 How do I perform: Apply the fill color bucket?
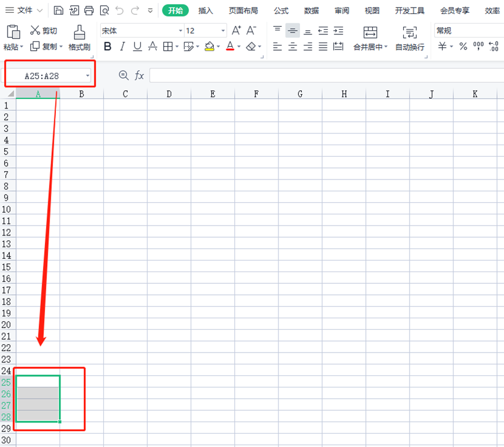[210, 47]
